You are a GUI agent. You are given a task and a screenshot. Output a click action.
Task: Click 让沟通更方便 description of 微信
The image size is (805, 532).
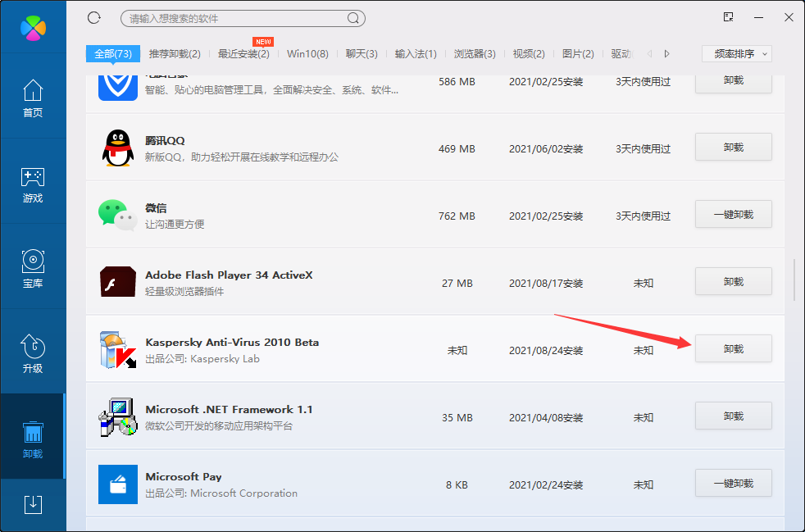coord(175,225)
